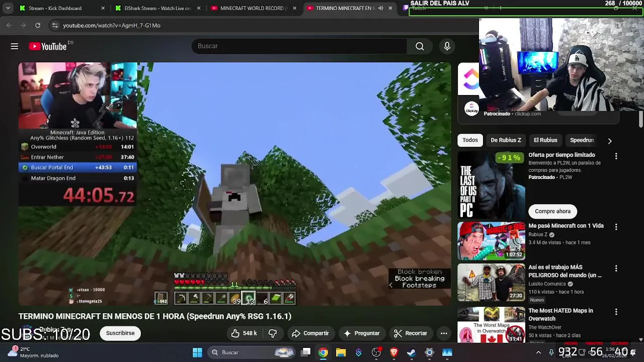Viewport: 644px width, 362px height.
Task: Mute the tab via its speaker icon
Action: (x=381, y=8)
